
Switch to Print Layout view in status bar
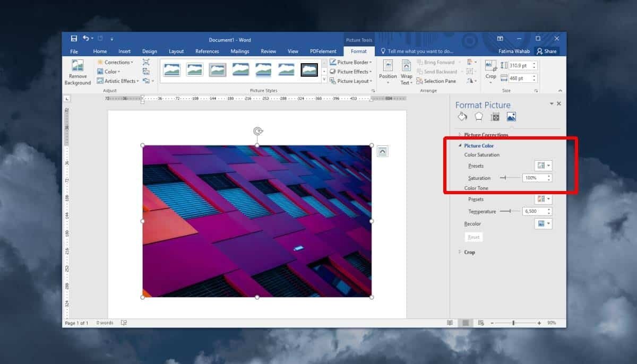pos(466,323)
